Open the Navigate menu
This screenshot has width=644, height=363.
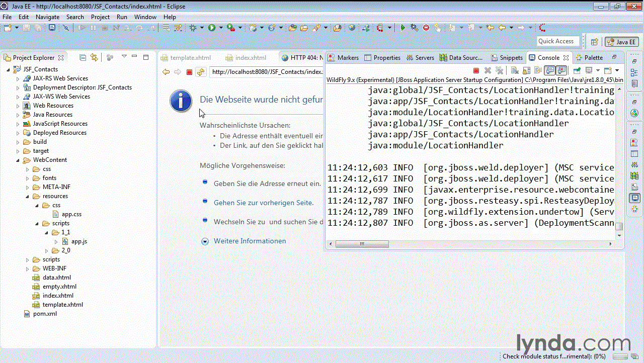[47, 17]
